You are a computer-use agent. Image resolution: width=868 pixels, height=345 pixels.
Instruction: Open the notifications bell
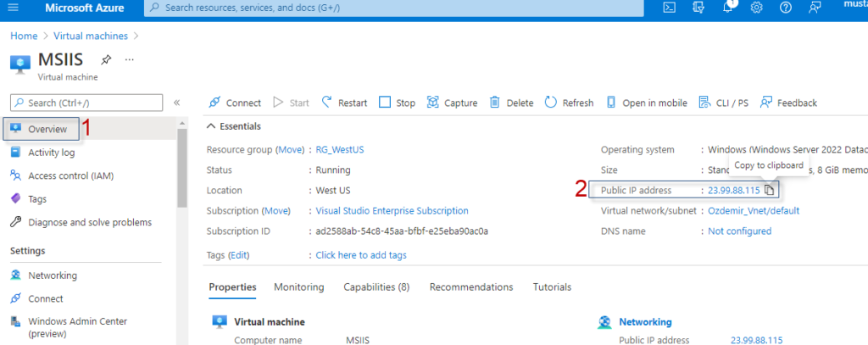728,8
